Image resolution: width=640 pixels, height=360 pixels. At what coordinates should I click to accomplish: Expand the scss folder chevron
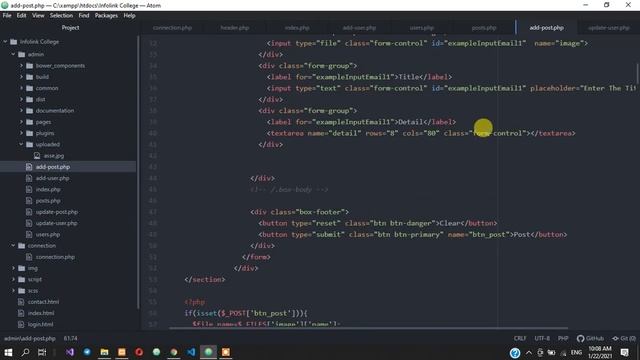13,291
